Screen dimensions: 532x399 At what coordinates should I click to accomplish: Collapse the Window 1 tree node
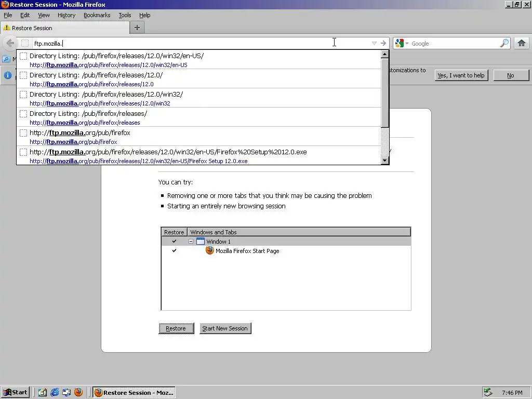191,241
